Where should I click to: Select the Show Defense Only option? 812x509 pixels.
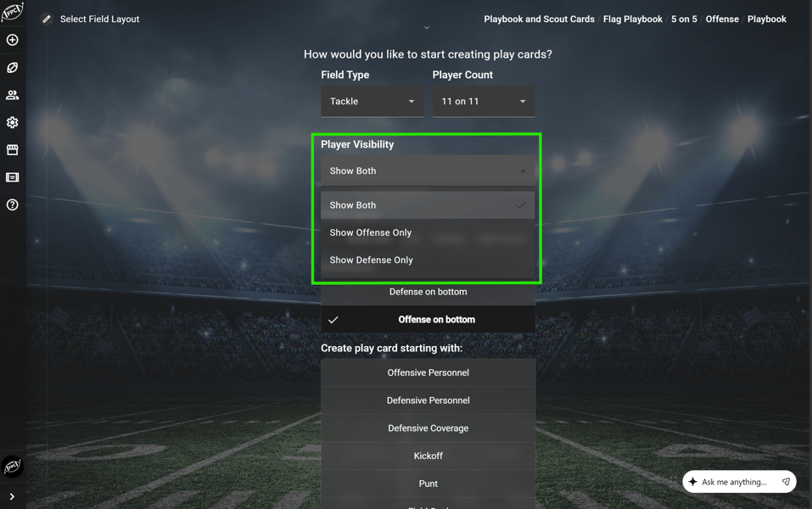point(371,260)
